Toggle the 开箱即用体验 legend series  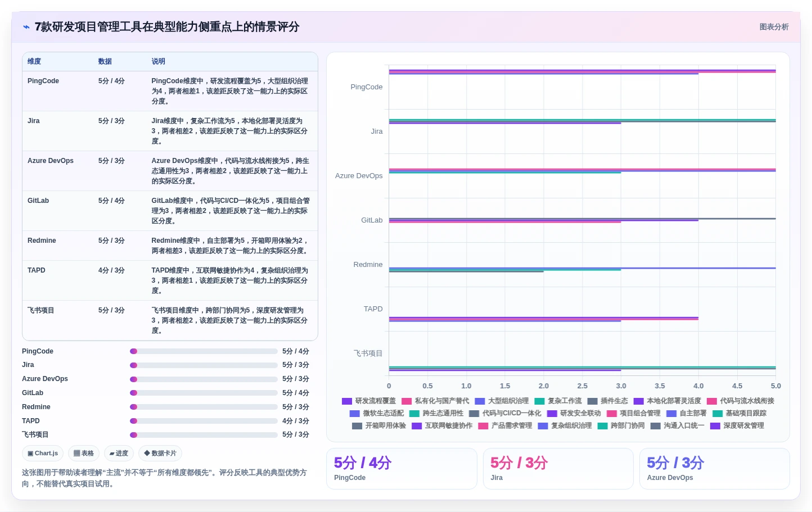[x=379, y=426]
